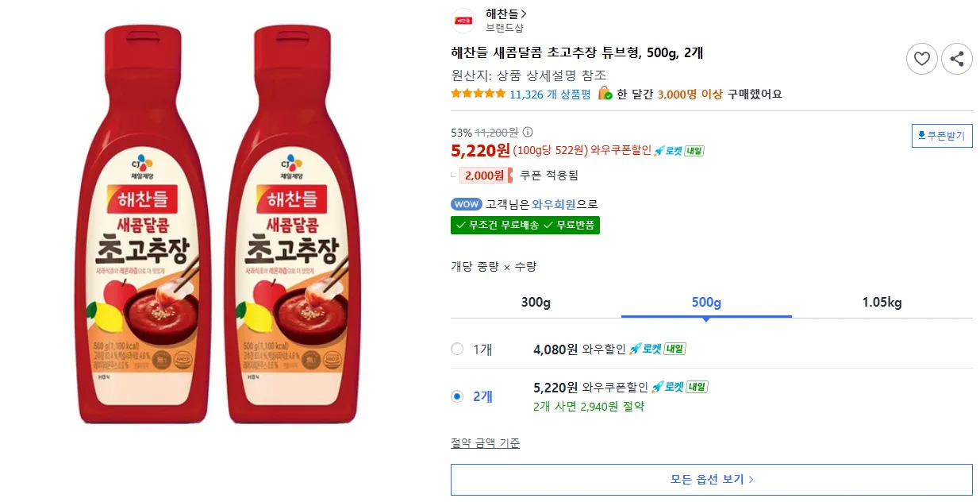Click the WOW membership badge
The image size is (980, 502).
tap(466, 204)
